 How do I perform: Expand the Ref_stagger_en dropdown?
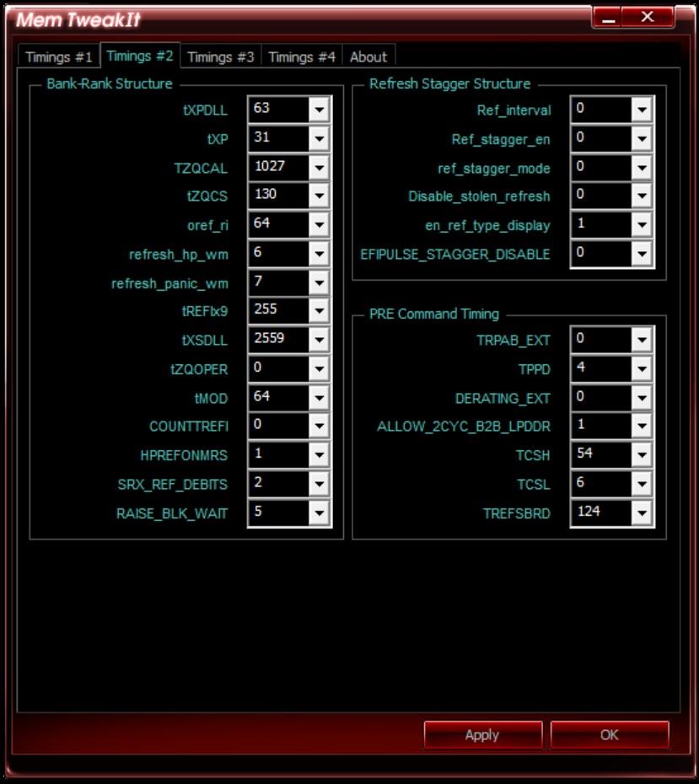pyautogui.click(x=642, y=138)
